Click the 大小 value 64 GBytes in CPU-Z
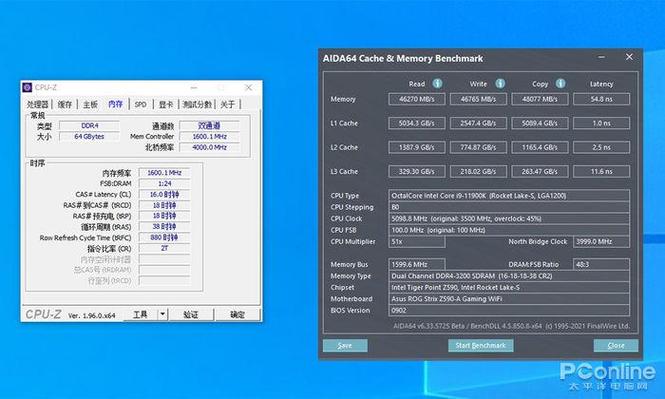665x399 pixels. tap(89, 137)
